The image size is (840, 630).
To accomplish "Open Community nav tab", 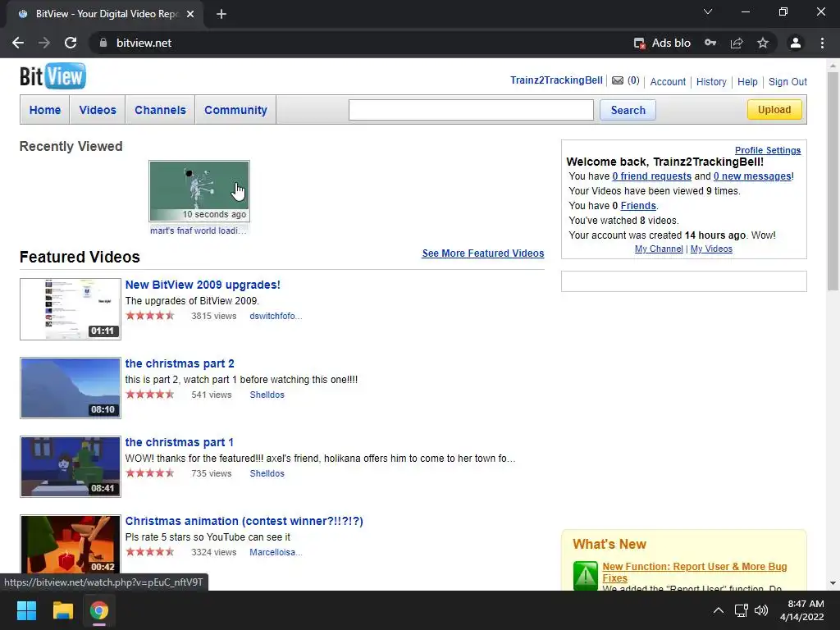I will pyautogui.click(x=235, y=110).
